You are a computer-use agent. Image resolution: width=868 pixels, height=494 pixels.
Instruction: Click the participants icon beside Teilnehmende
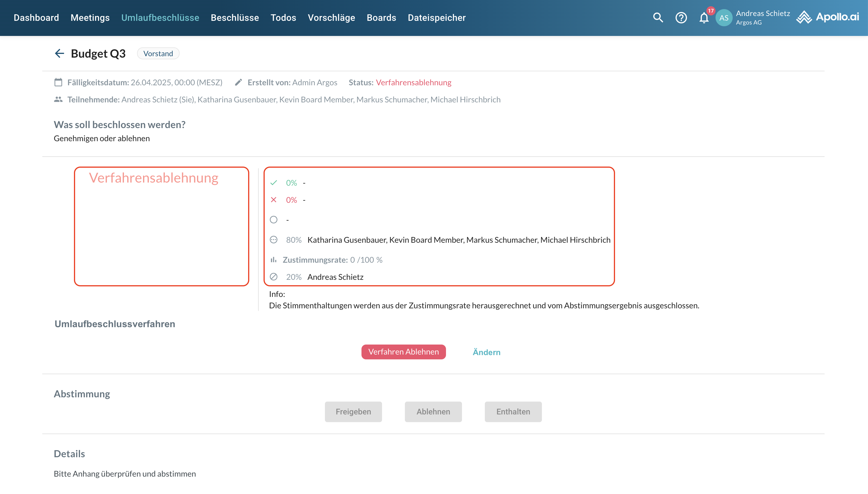(59, 100)
